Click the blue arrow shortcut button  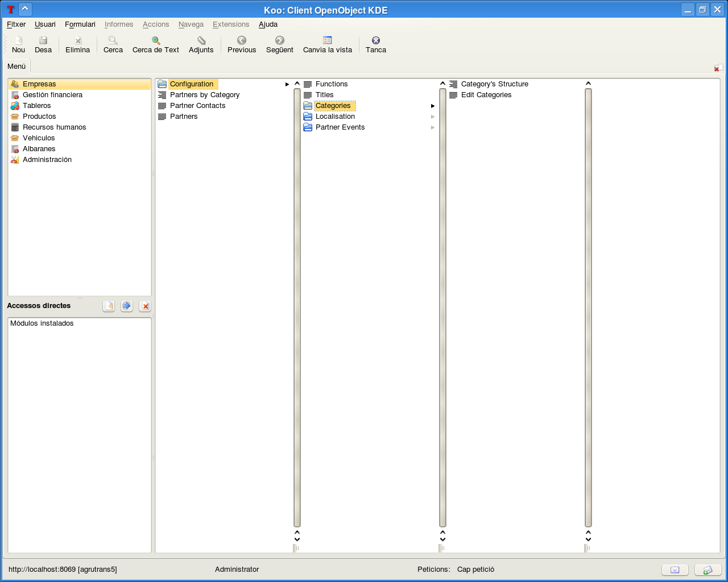click(127, 306)
